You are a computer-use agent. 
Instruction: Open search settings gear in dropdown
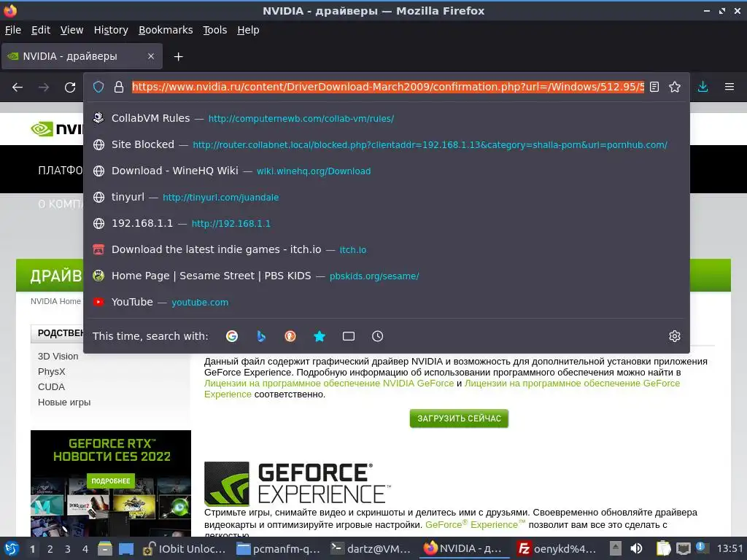click(x=675, y=336)
